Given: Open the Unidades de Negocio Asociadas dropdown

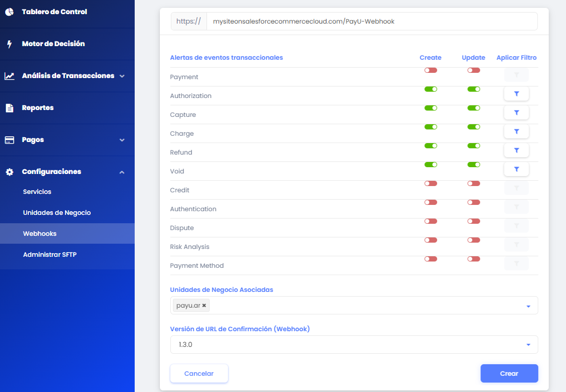Looking at the screenshot, I should 528,306.
